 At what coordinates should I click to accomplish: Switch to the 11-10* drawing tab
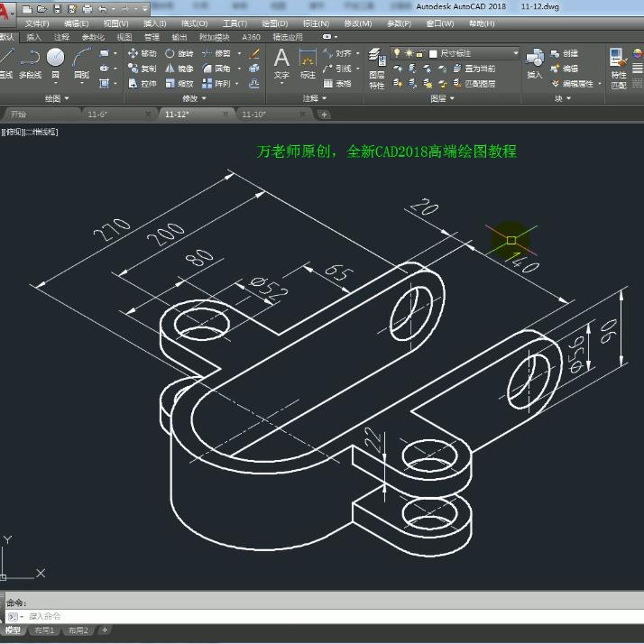[x=254, y=115]
